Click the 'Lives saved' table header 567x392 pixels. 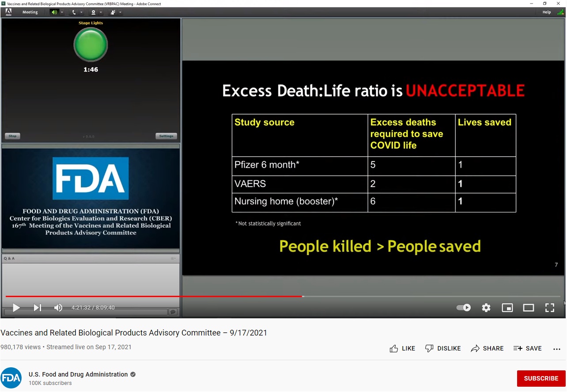(x=485, y=135)
